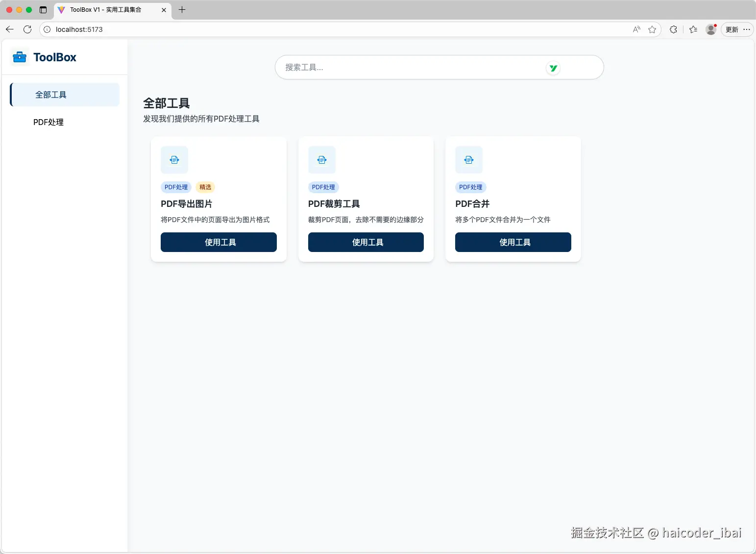This screenshot has height=554, width=756.
Task: Click the PDF裁剪工具 card title
Action: coord(334,204)
